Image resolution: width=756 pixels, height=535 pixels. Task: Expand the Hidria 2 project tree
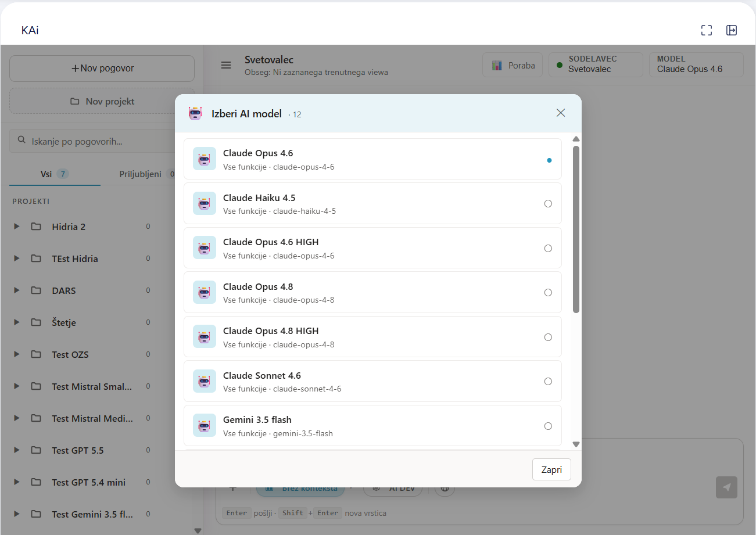click(x=17, y=227)
